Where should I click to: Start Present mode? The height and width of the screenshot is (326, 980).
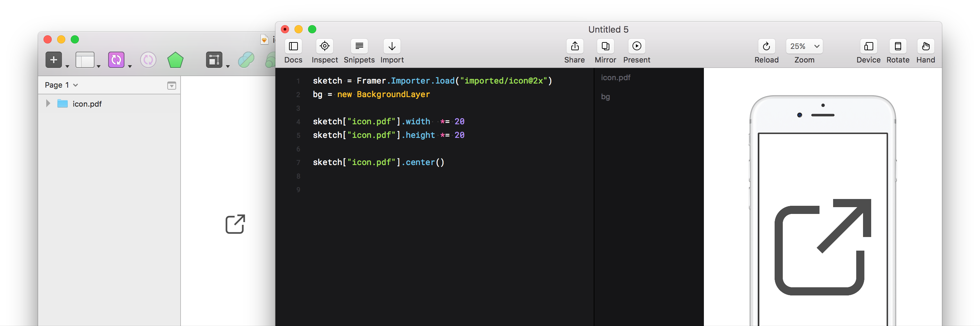coord(637,47)
